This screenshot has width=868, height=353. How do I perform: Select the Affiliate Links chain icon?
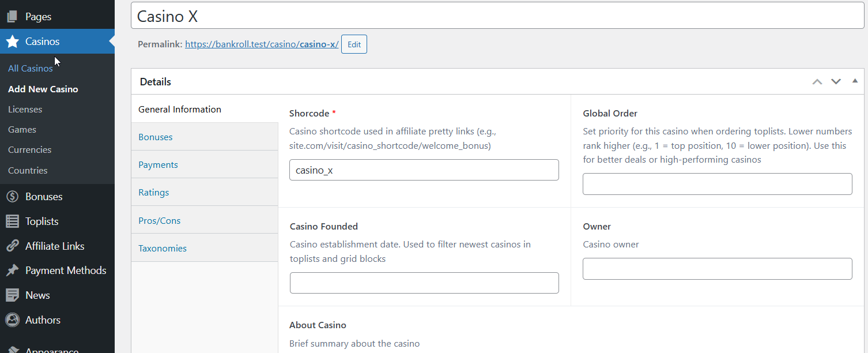12,246
